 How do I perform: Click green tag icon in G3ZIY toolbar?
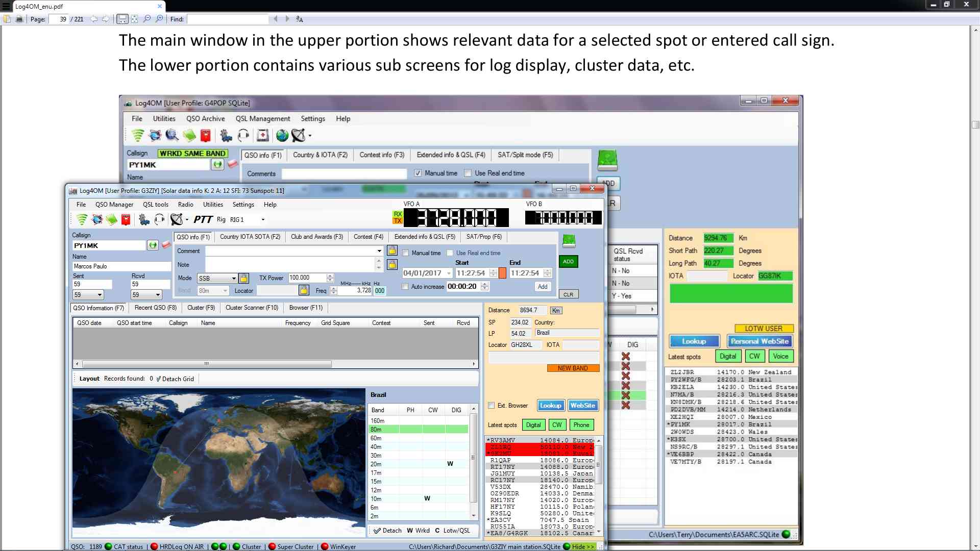pos(111,219)
